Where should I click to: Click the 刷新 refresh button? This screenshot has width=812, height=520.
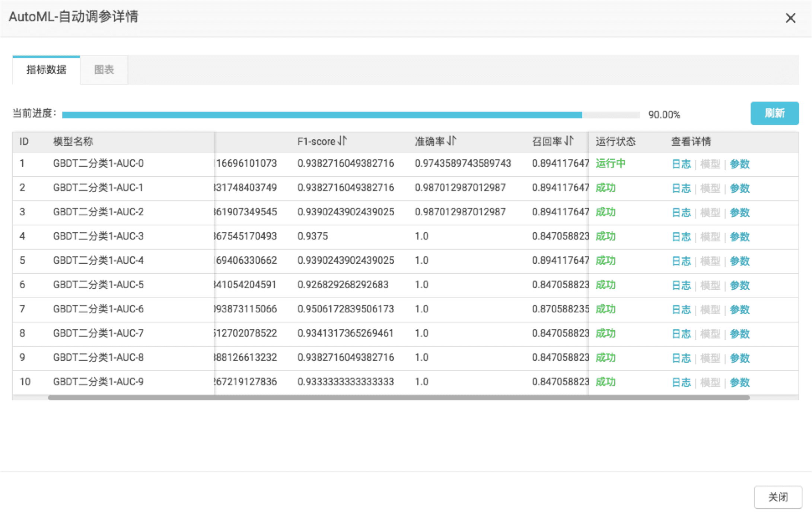(774, 113)
